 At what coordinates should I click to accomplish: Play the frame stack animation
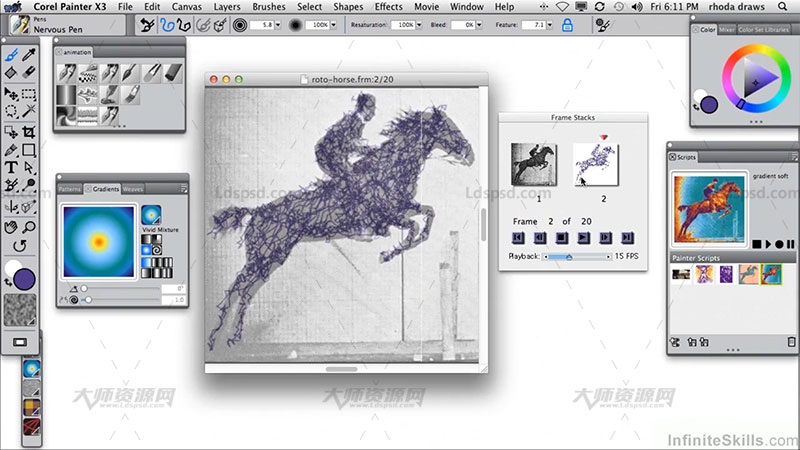[x=583, y=238]
